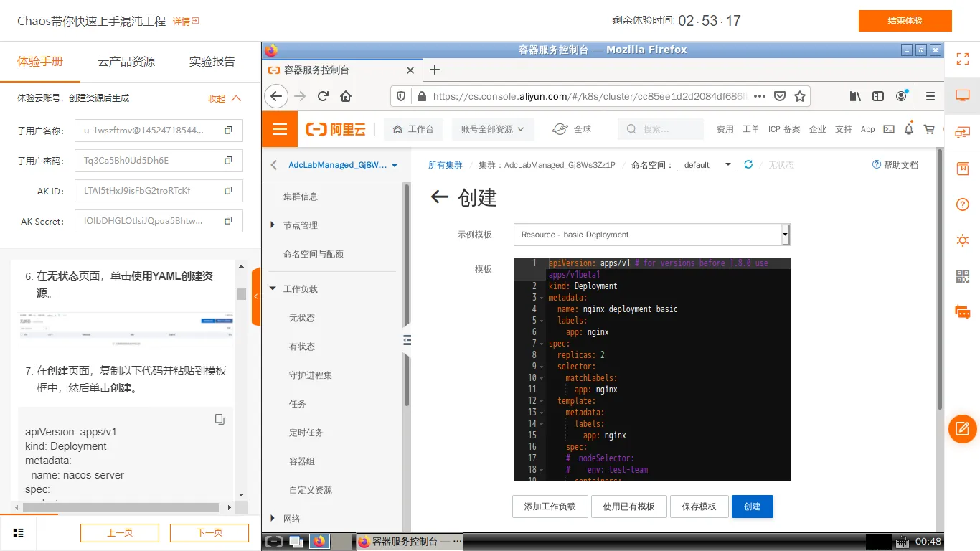Open 有状态 in the sidebar
Screen dimensions: 980x551
point(302,347)
